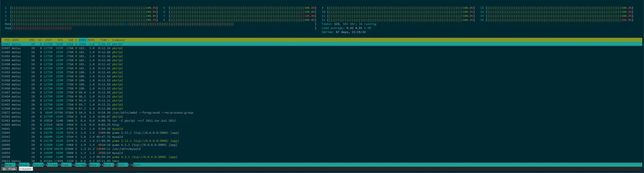Select the /usr/sbin/mysqld process row
The height and width of the screenshot is (173, 644).
(x=126, y=149)
